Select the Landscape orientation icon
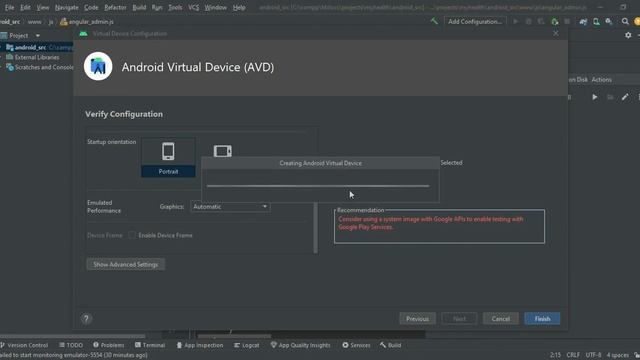This screenshot has width=640, height=360. point(222,151)
